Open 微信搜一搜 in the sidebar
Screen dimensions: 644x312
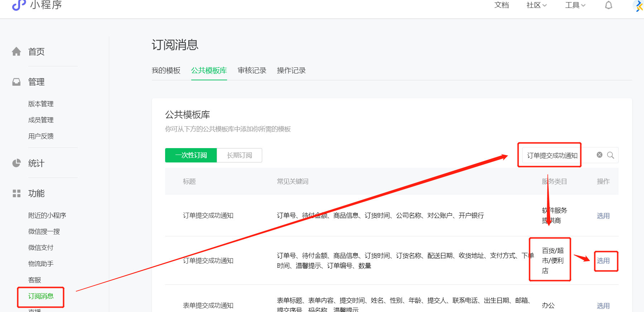coord(44,232)
